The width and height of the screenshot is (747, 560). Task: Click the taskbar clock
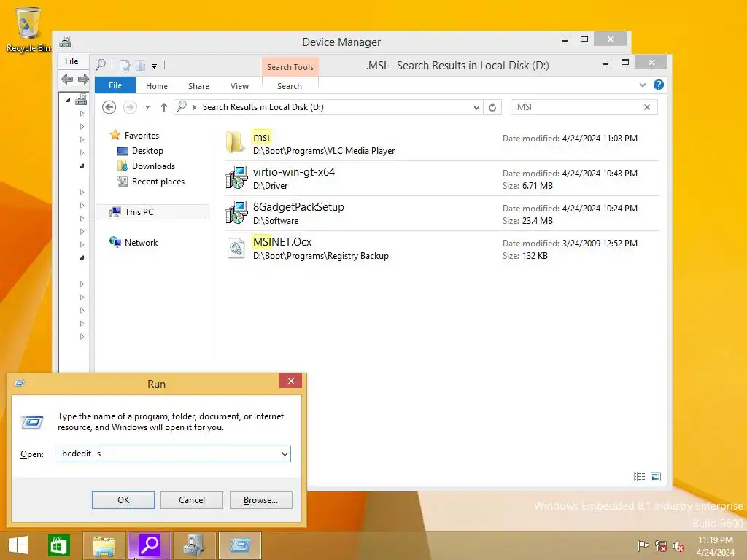715,546
